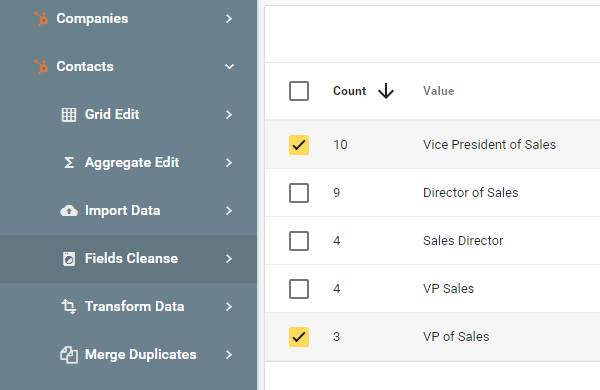
Task: Sort using the Count down-arrow icon
Action: [386, 91]
